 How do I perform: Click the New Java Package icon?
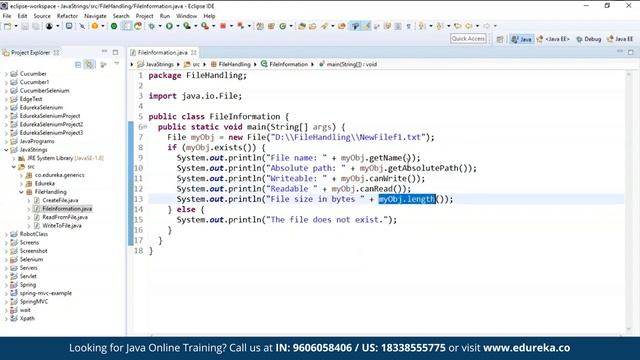[x=271, y=26]
